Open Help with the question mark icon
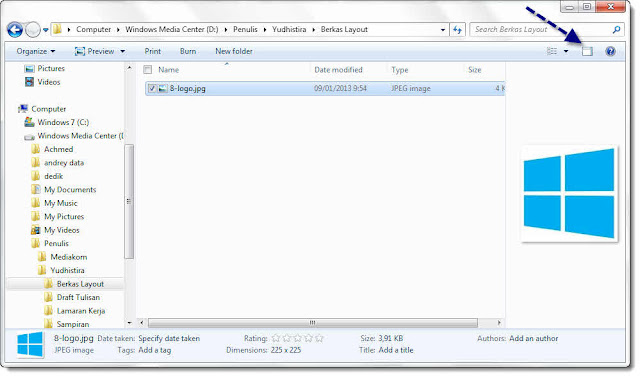Image resolution: width=640 pixels, height=377 pixels. (611, 51)
